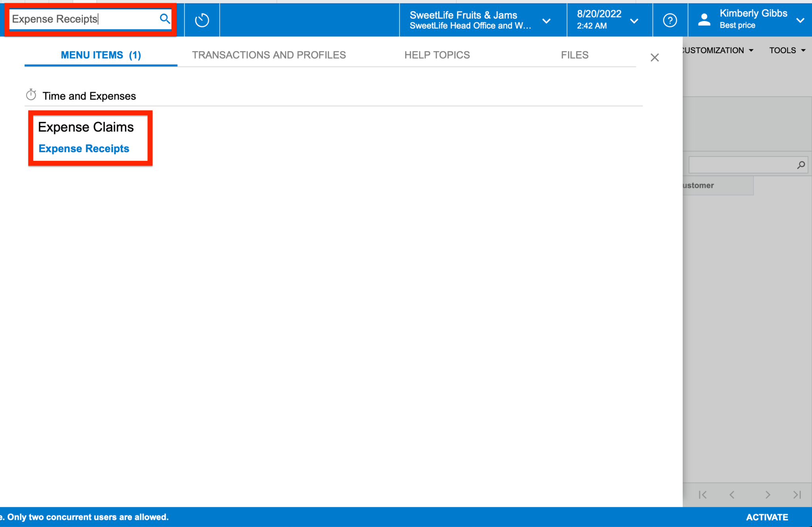The width and height of the screenshot is (812, 527).
Task: Click the previous page arrow
Action: point(732,495)
